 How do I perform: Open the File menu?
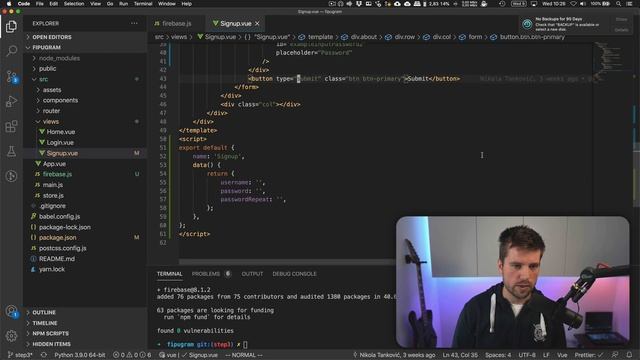[x=40, y=4]
